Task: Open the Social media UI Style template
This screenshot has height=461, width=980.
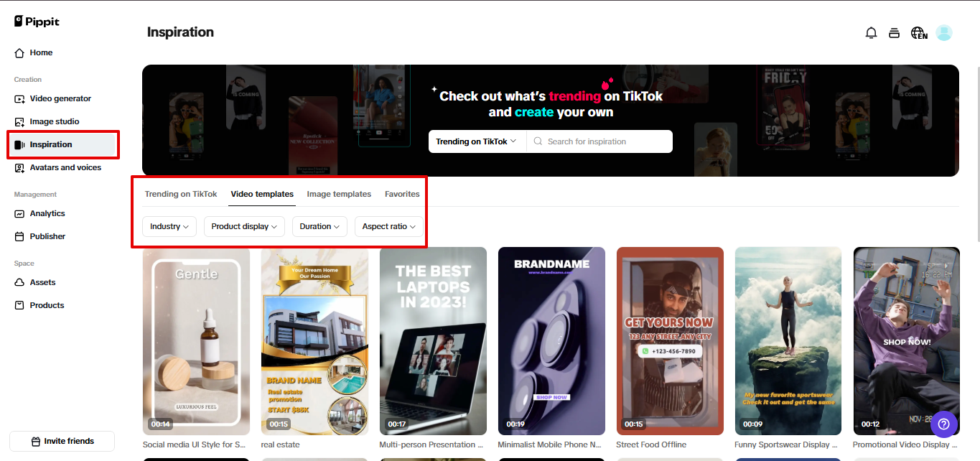Action: coord(196,341)
